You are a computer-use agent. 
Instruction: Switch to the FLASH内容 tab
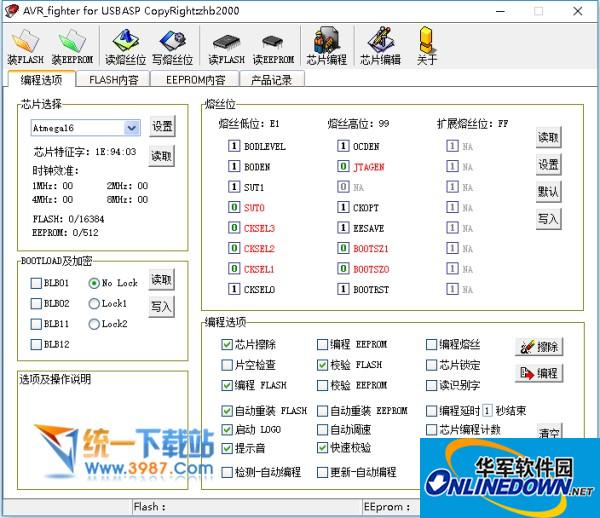pyautogui.click(x=113, y=80)
